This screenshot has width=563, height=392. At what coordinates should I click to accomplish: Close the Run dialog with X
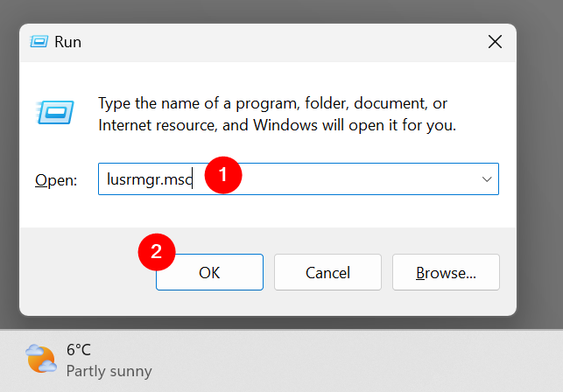tap(495, 41)
